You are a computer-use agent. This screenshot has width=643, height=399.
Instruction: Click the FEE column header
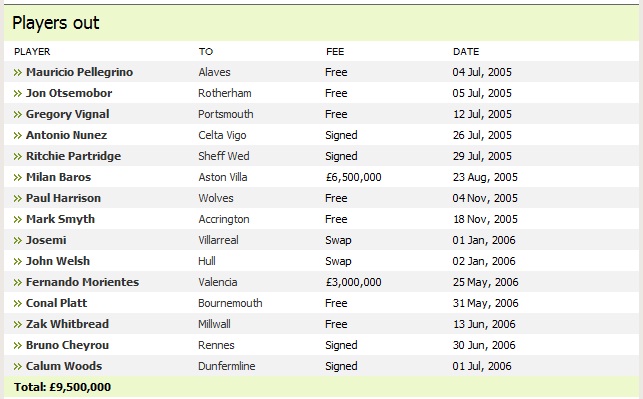335,52
